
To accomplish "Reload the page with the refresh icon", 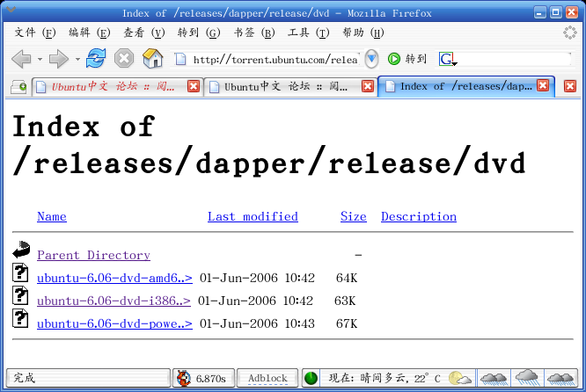I will tap(96, 58).
